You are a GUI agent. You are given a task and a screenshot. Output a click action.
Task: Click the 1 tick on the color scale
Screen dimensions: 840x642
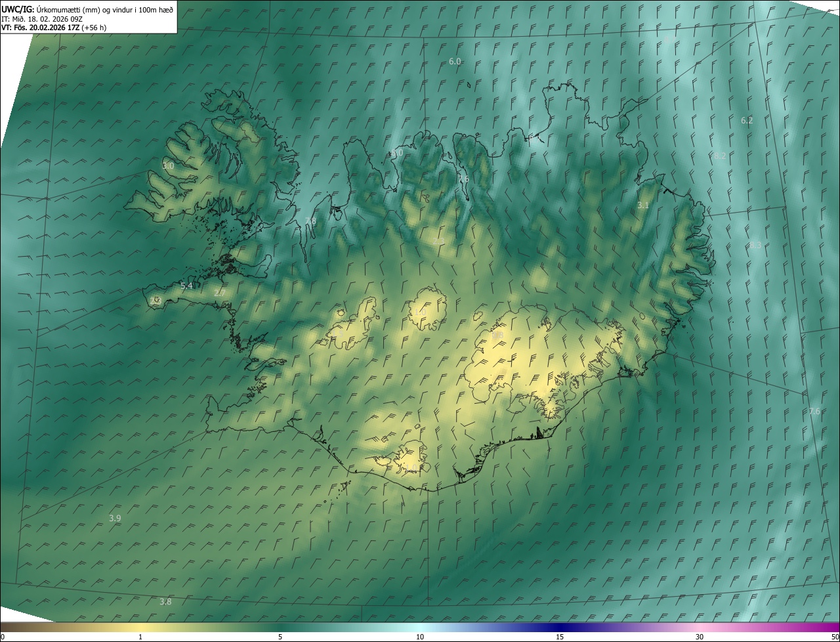[140, 637]
